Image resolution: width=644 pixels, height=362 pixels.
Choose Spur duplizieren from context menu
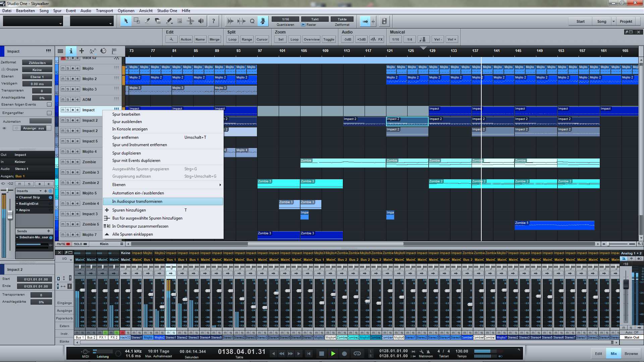163,153
